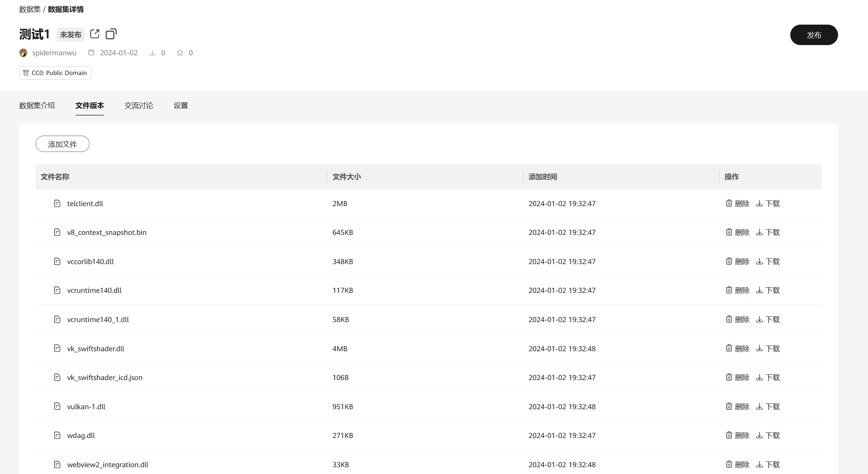Click the 添加文件 button
Image resolution: width=868 pixels, height=474 pixels.
(x=63, y=144)
